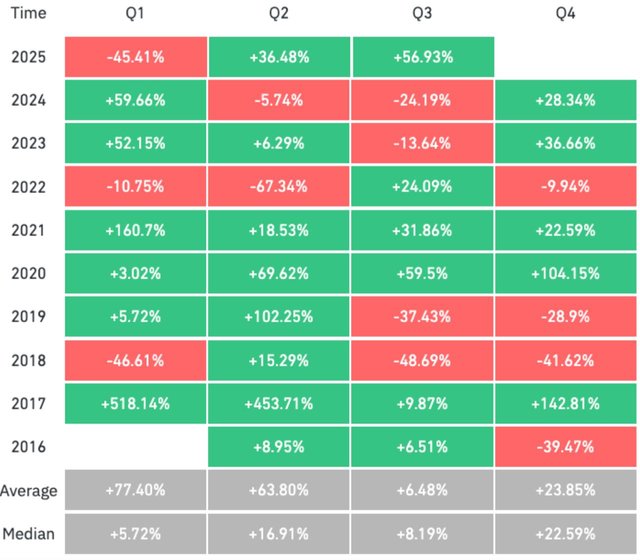Select the 2020 Q4 cell showing +104.15%
The height and width of the screenshot is (560, 640).
[x=567, y=273]
